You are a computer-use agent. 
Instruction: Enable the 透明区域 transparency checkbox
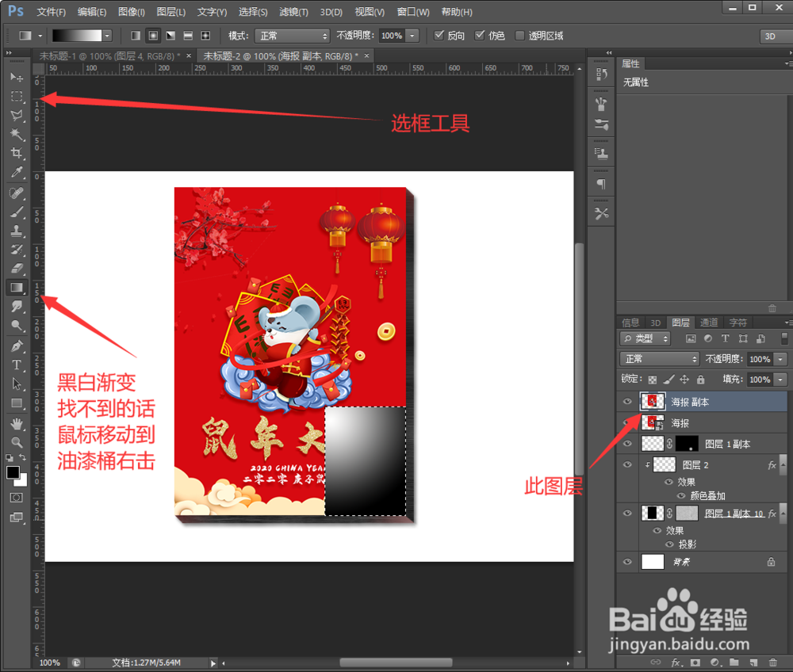(519, 36)
